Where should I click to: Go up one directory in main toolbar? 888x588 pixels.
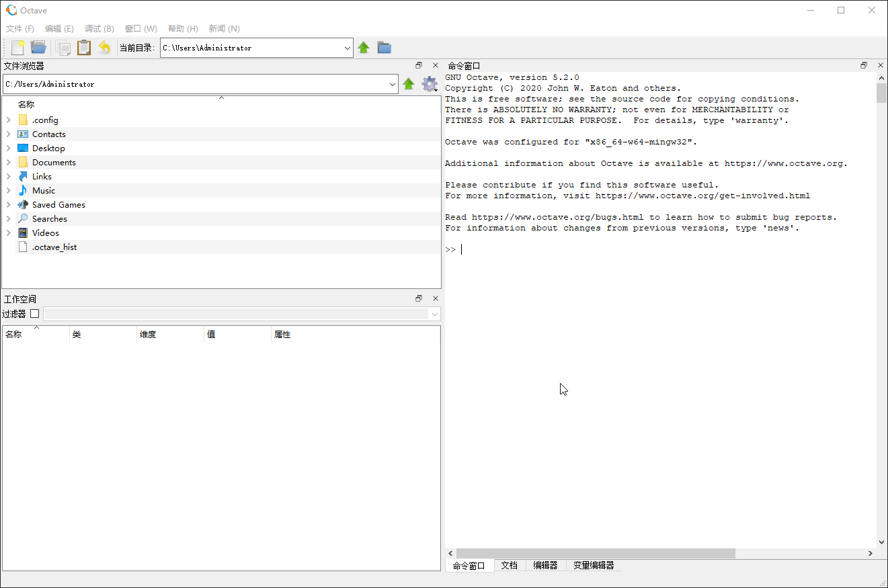(364, 48)
